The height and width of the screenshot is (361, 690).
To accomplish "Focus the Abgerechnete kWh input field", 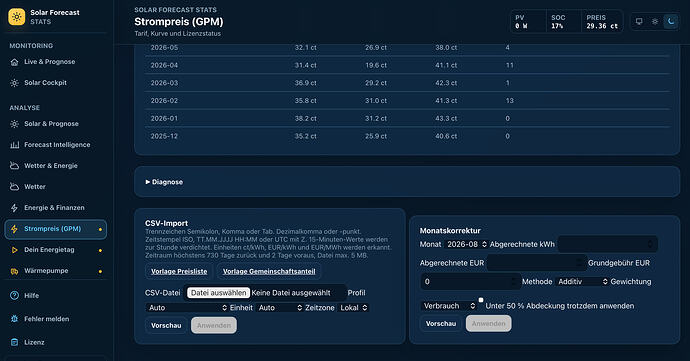I will 608,244.
